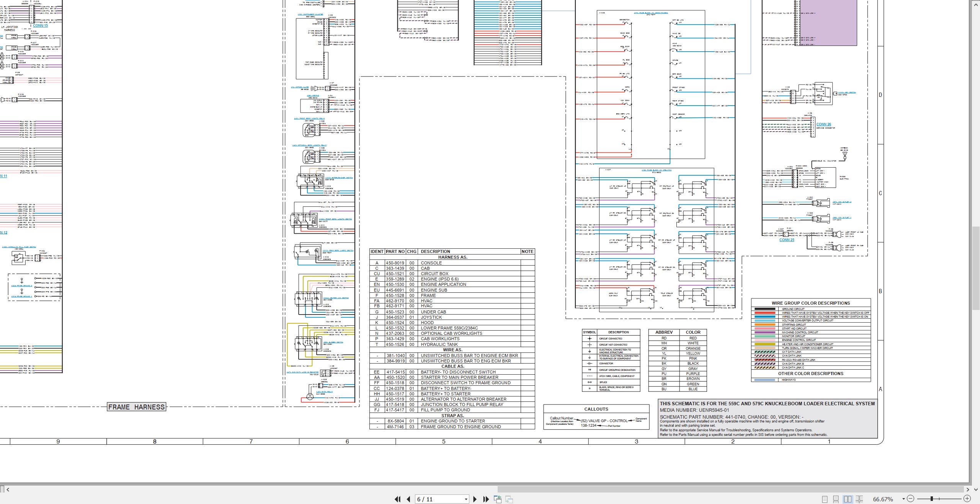The image size is (980, 504).
Task: Jump to the last page
Action: click(486, 499)
